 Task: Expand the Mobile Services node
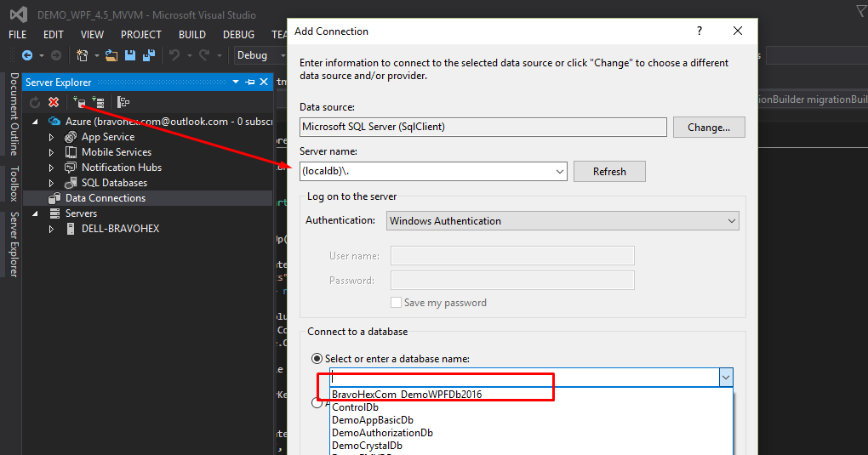tap(51, 152)
